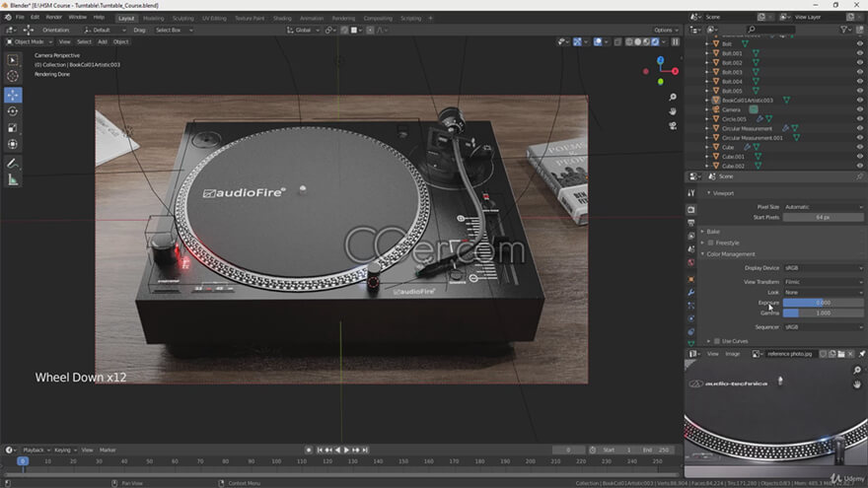Toggle the camera view icon in viewport

(673, 126)
